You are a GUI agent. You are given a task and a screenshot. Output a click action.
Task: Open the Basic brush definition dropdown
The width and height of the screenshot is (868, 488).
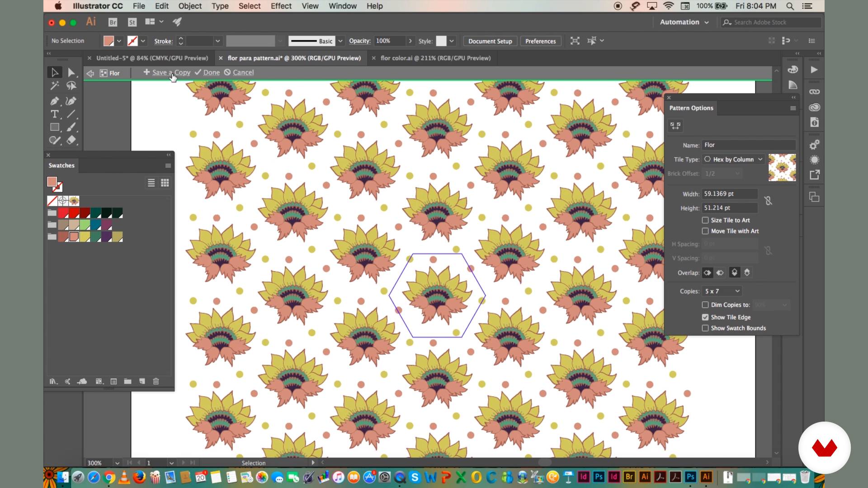340,41
